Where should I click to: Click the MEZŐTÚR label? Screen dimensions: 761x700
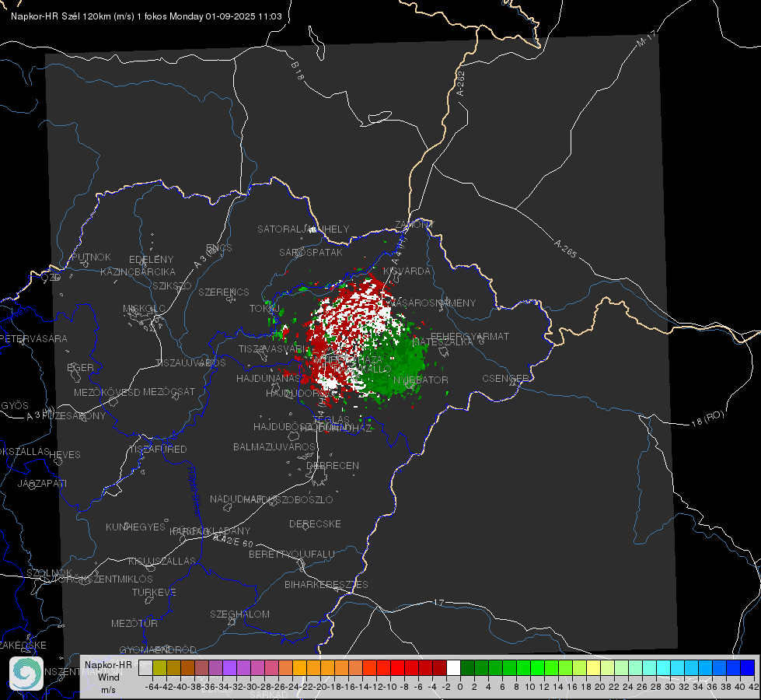(134, 623)
